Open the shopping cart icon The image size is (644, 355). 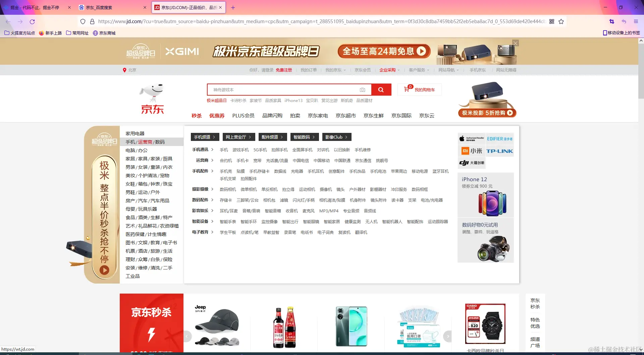(x=407, y=89)
